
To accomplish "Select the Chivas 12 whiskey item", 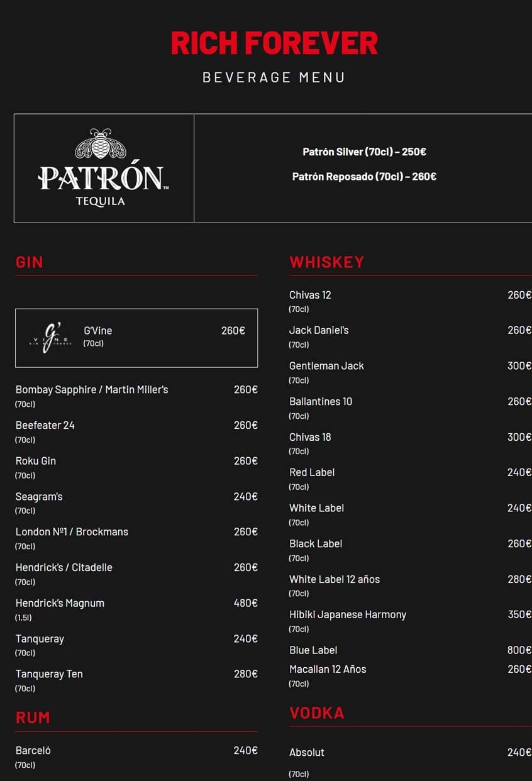I will coord(310,295).
